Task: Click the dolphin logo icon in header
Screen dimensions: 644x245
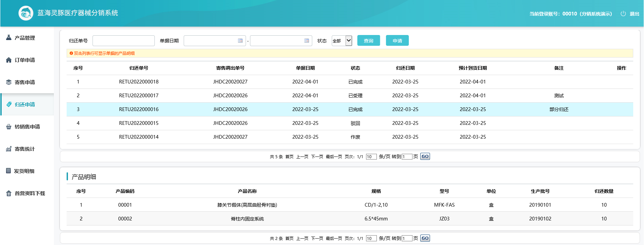Action: coord(26,13)
